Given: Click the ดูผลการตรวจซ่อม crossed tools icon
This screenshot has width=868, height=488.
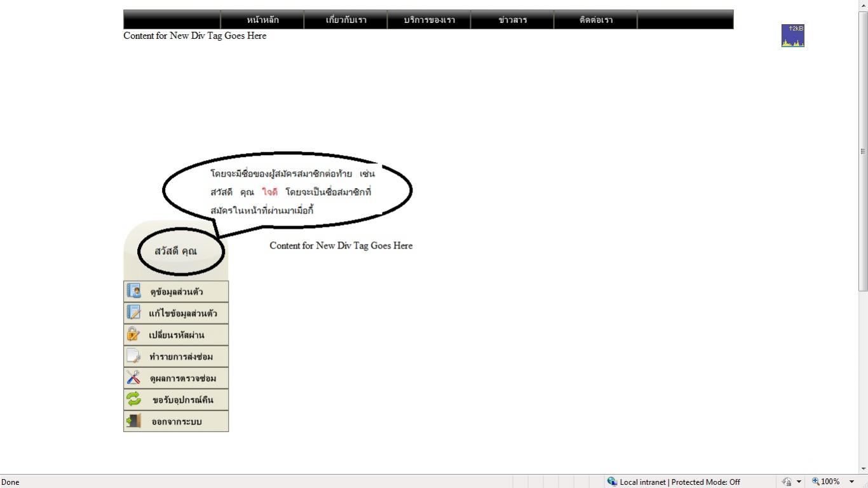Looking at the screenshot, I should coord(133,377).
